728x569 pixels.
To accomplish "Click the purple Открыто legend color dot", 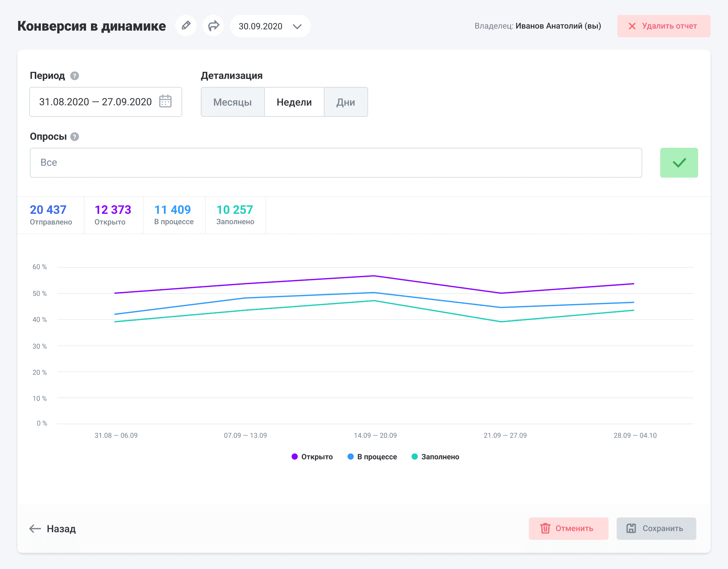I will pos(294,457).
